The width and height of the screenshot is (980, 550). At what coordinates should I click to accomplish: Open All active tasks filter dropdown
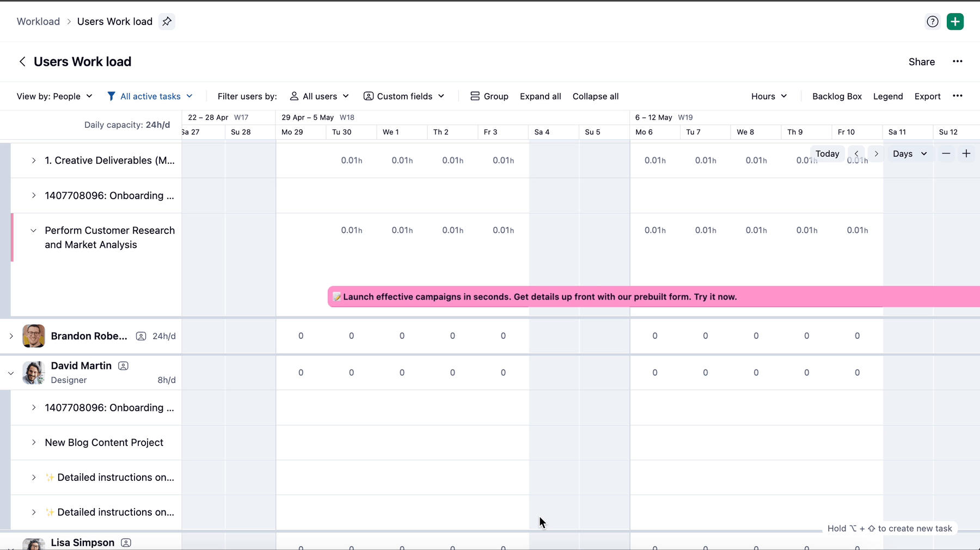tap(150, 96)
